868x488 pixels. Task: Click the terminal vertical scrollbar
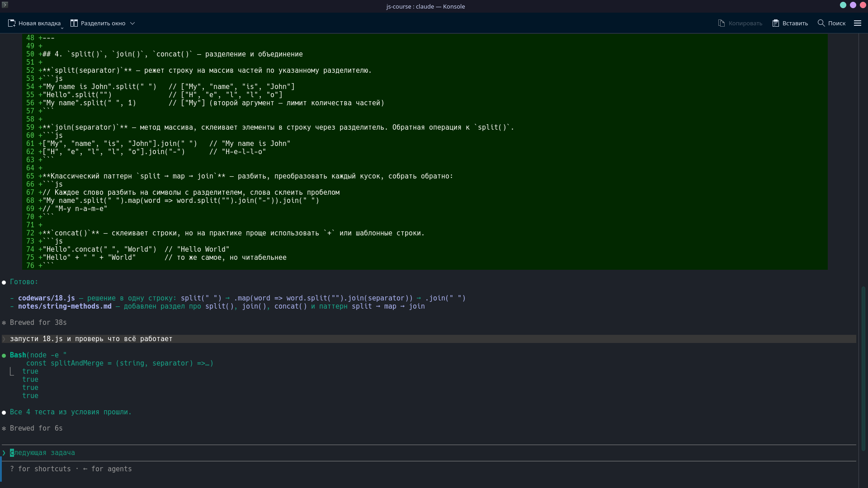(x=863, y=368)
